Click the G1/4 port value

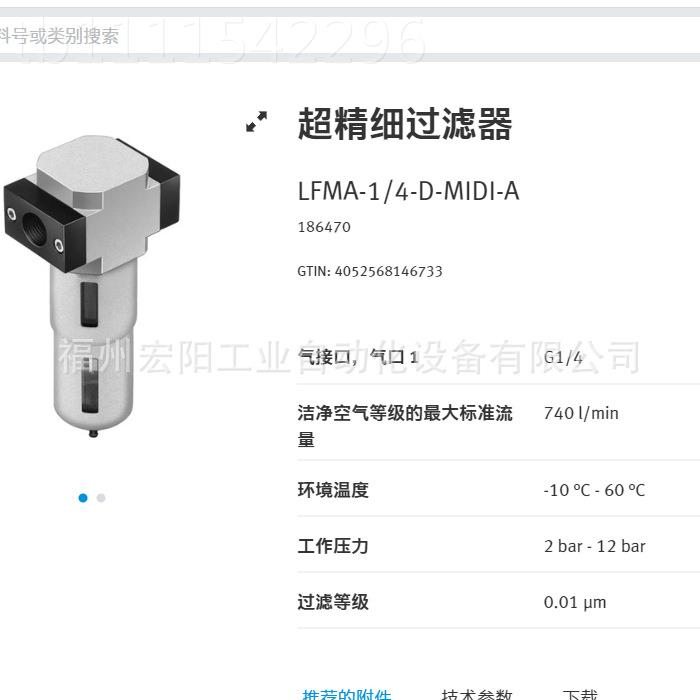point(563,358)
